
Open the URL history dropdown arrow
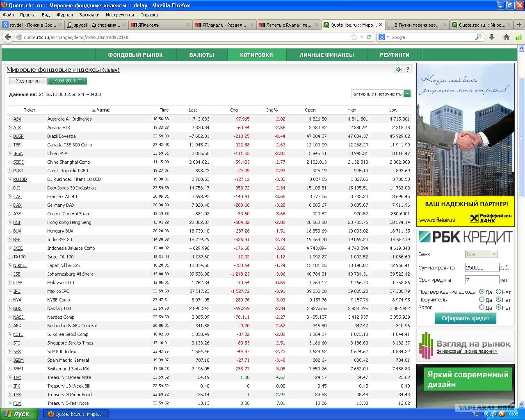coord(362,37)
